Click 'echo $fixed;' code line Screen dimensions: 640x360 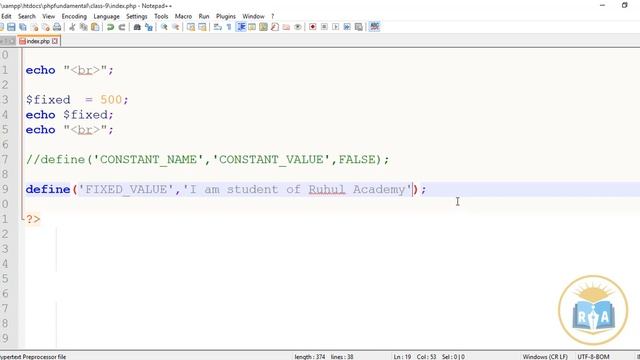[69, 115]
